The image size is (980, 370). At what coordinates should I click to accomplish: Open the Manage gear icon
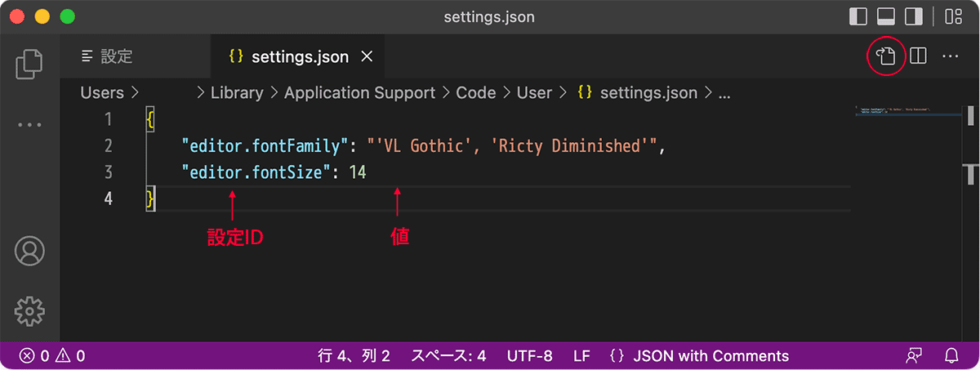click(x=29, y=310)
